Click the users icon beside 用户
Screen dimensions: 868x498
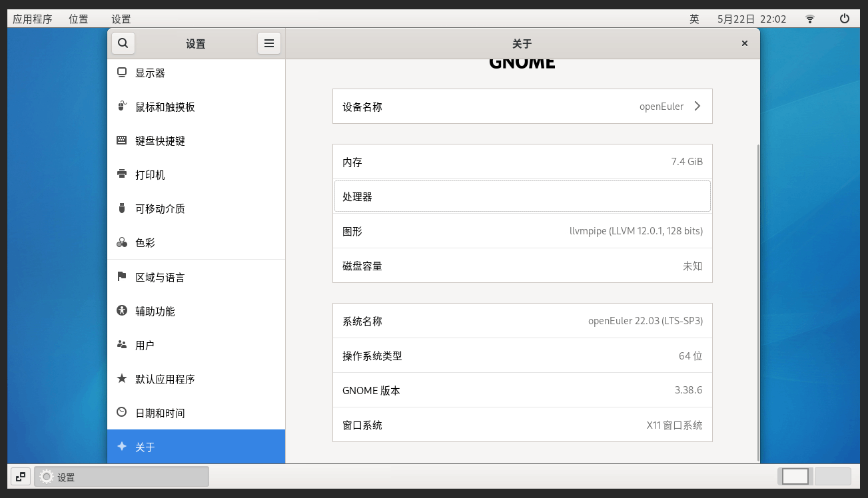(x=121, y=344)
